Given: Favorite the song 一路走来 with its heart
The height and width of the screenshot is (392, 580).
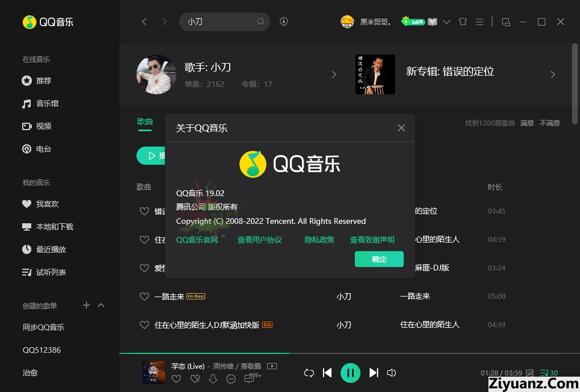Looking at the screenshot, I should tap(144, 297).
